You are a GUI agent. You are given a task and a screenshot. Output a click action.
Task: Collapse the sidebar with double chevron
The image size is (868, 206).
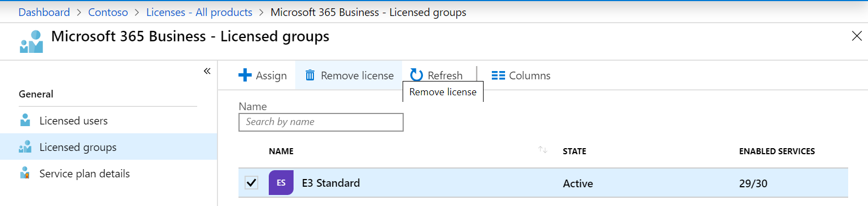tap(207, 71)
